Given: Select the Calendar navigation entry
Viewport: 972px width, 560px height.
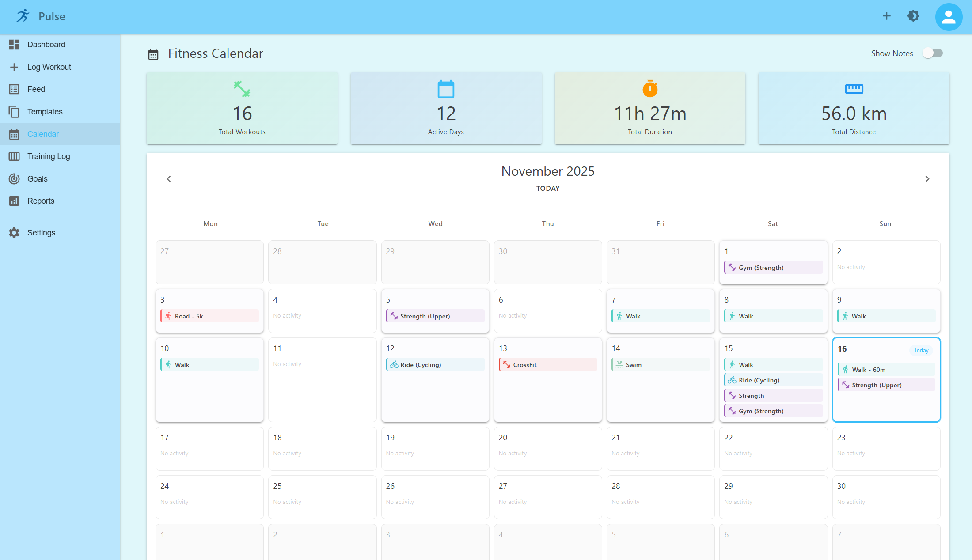Looking at the screenshot, I should click(43, 134).
